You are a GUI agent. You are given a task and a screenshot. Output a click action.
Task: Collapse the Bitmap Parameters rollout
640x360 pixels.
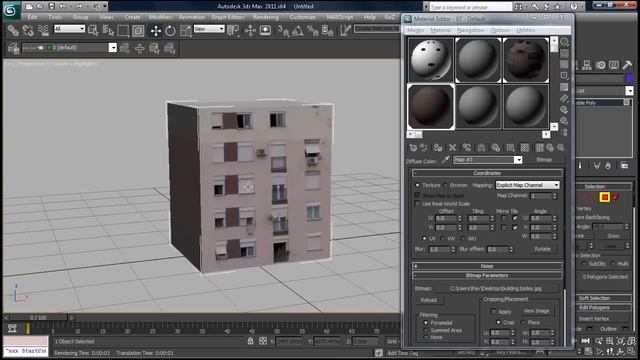pos(487,276)
